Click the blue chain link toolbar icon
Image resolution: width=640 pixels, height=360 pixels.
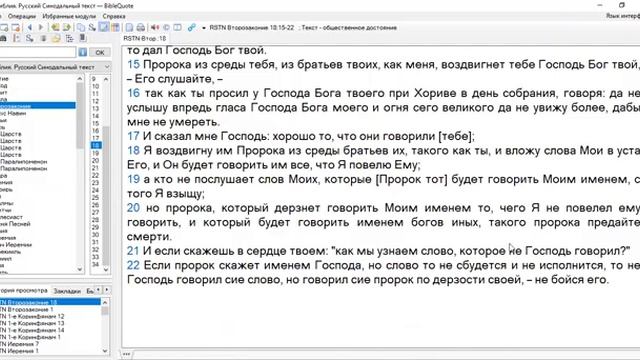pos(191,27)
